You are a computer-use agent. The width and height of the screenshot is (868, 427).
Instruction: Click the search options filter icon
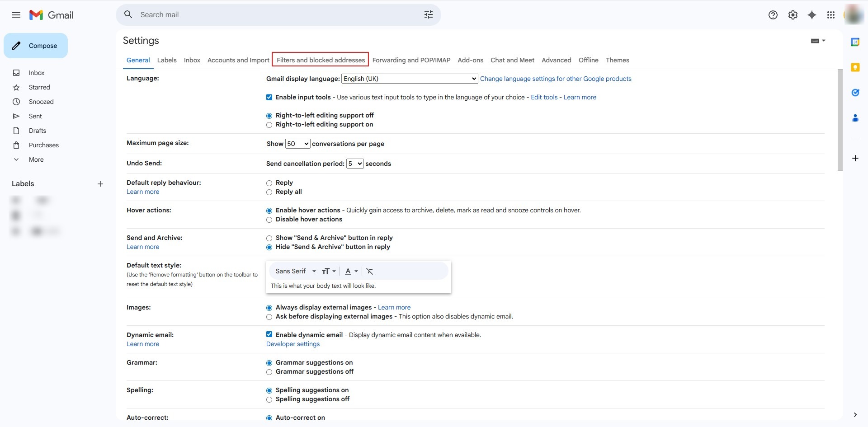(428, 15)
